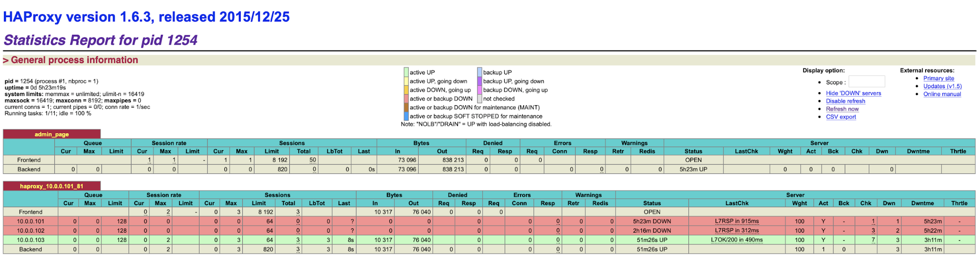Image resolution: width=980 pixels, height=262 pixels.
Task: Click the 'backup UP, going down' legend swatch
Action: click(x=479, y=81)
